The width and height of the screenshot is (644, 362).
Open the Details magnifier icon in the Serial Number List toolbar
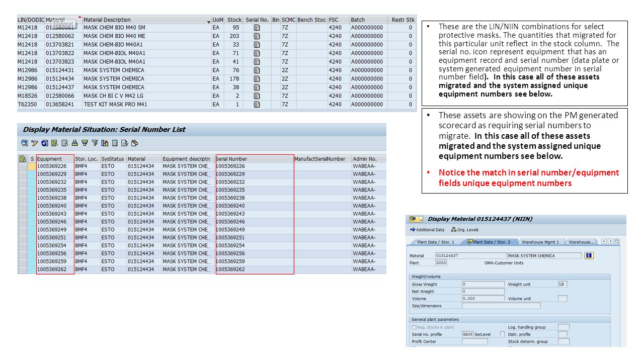[25, 143]
